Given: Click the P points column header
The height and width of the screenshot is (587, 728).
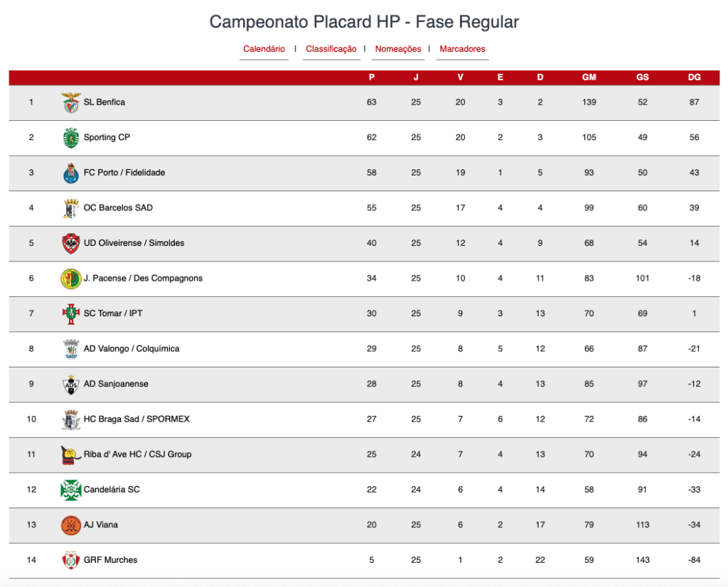Looking at the screenshot, I should (x=371, y=77).
